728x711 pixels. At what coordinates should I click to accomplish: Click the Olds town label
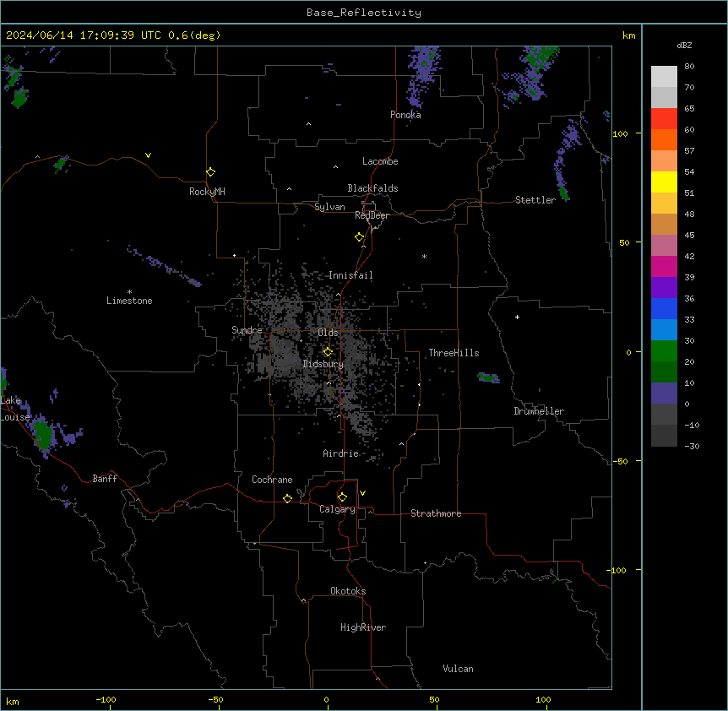[328, 333]
